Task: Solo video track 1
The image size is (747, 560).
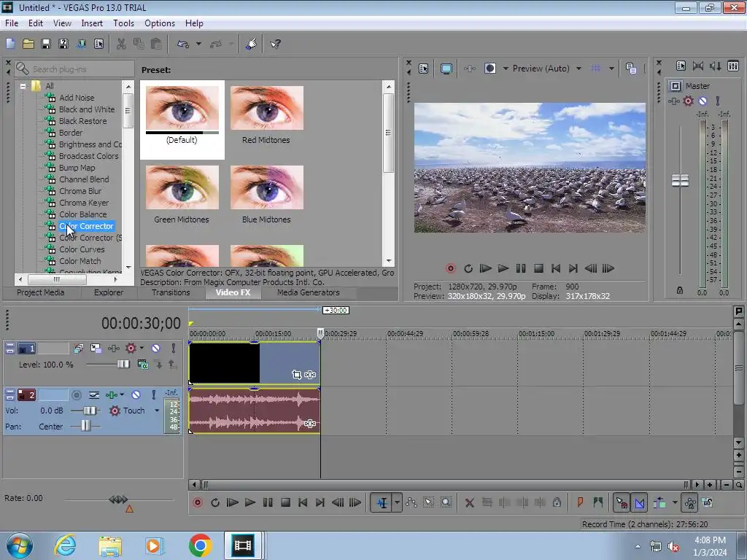Action: [173, 348]
